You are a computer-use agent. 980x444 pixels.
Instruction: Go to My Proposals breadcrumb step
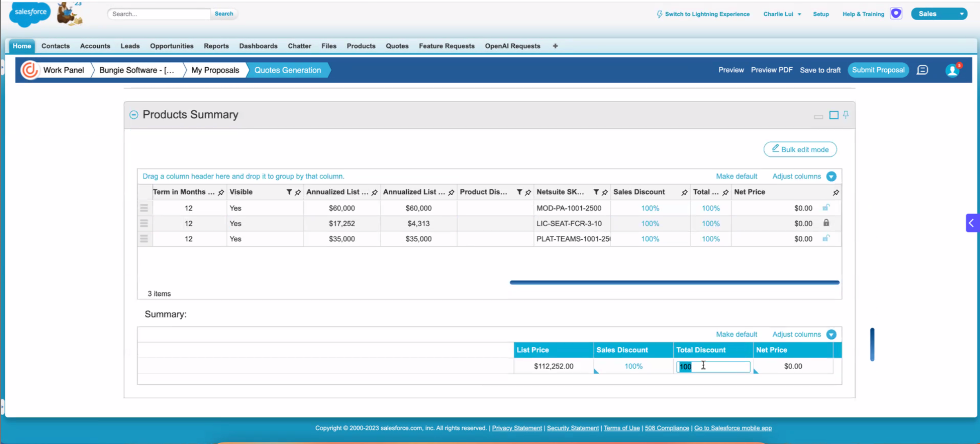coord(215,70)
